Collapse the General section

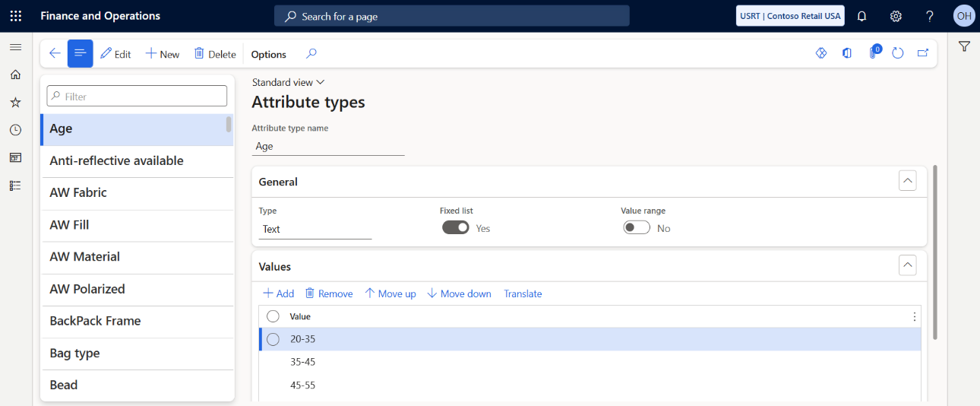(907, 181)
